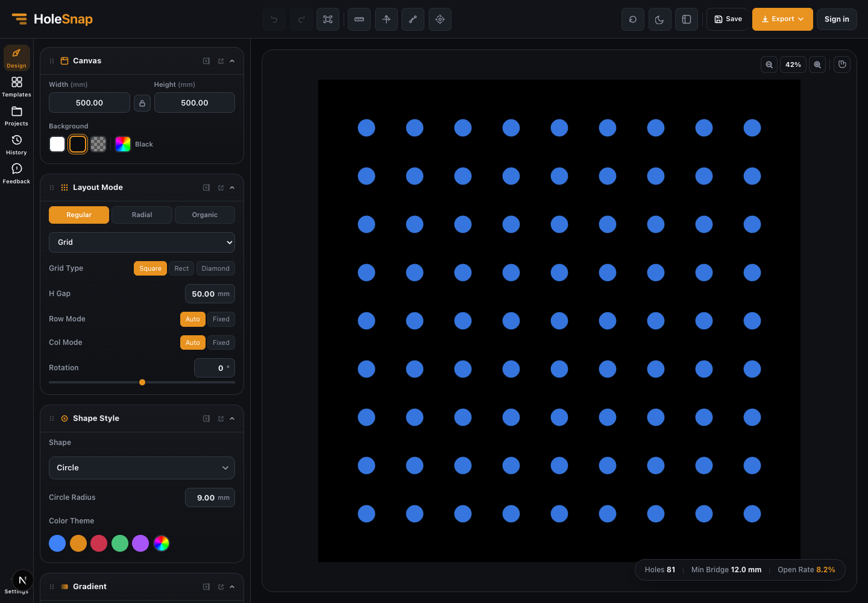Viewport: 868px width, 603px height.
Task: Open the Export dropdown menu
Action: [782, 19]
